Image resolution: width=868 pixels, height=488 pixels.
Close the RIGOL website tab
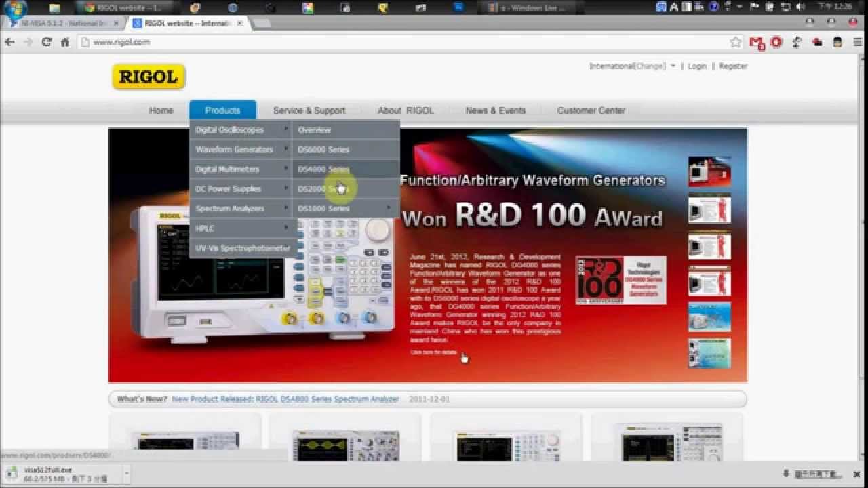tap(239, 23)
